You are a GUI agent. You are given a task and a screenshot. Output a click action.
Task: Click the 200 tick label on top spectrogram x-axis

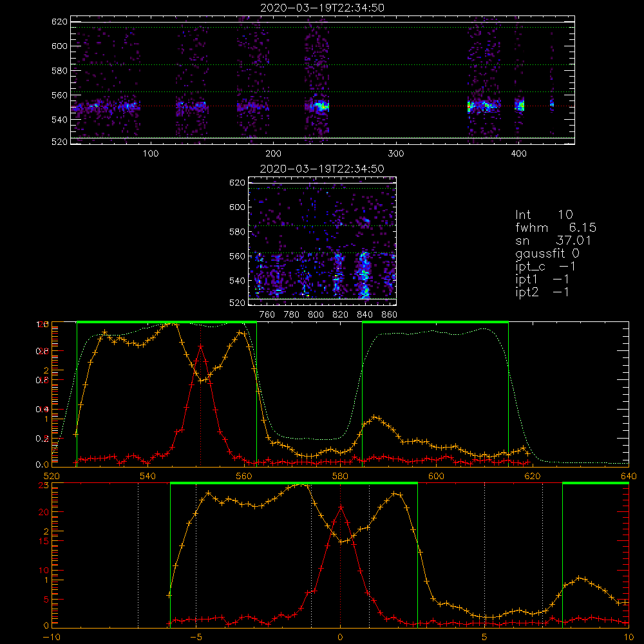point(273,154)
